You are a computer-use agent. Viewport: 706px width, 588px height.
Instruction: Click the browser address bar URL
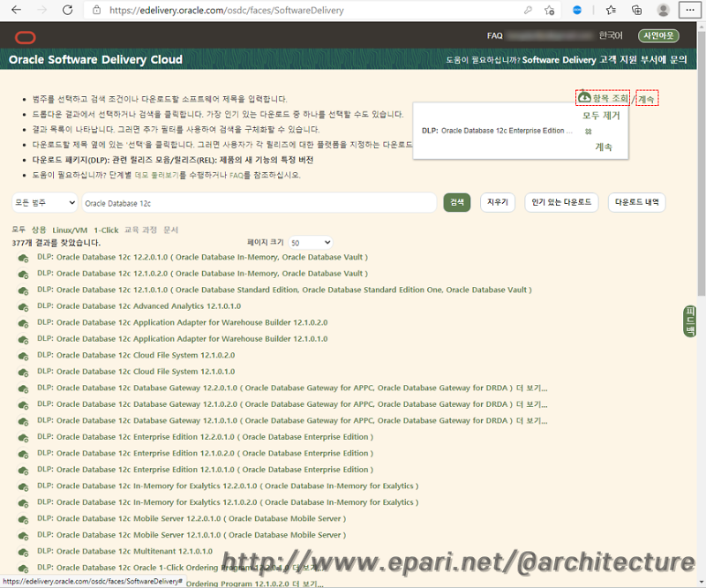(x=227, y=10)
